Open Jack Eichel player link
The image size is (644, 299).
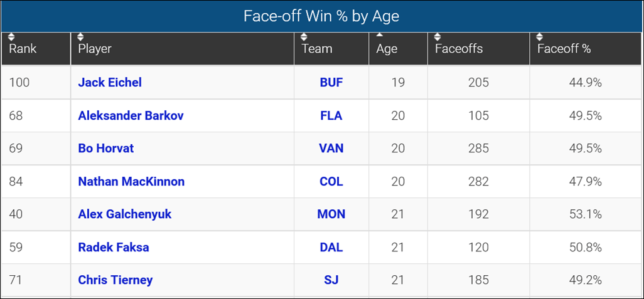110,82
